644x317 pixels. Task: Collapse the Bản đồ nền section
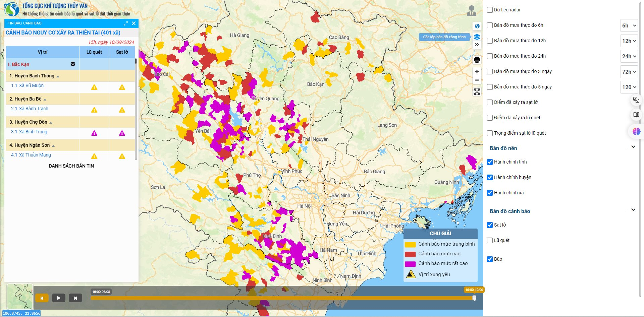633,147
